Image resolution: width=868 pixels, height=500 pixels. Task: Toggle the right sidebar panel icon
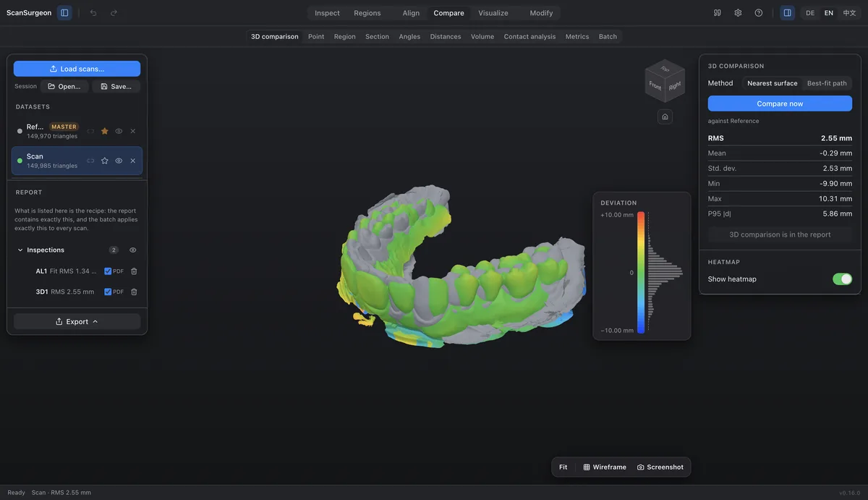tap(787, 13)
